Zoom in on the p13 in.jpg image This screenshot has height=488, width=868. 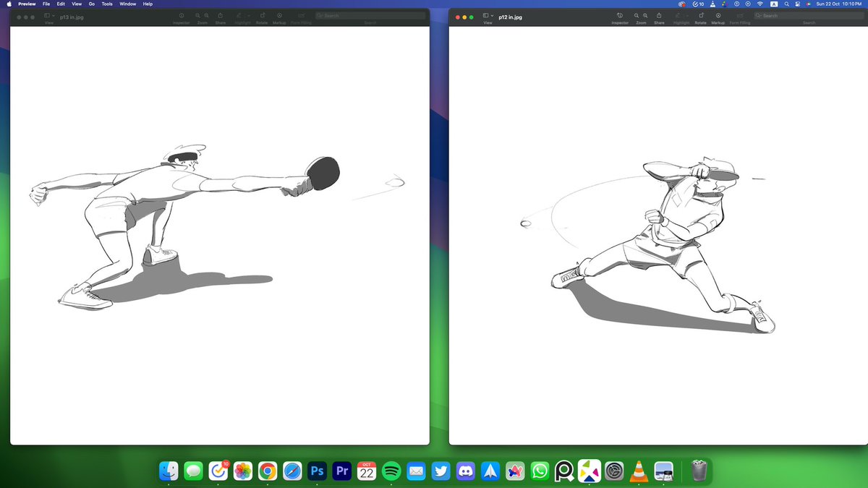pos(207,15)
